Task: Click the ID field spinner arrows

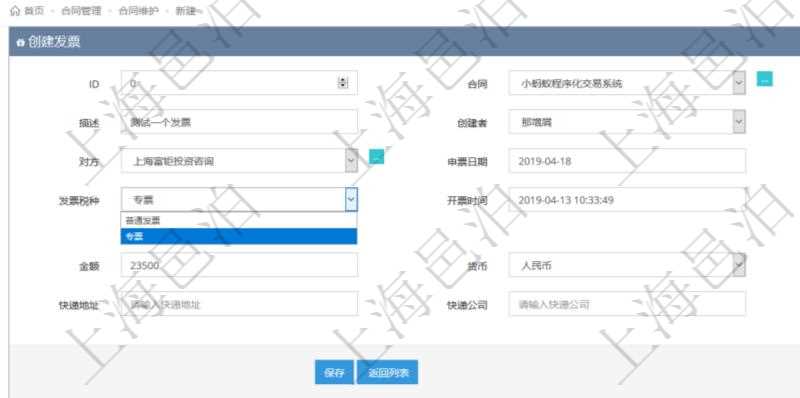Action: coord(343,83)
